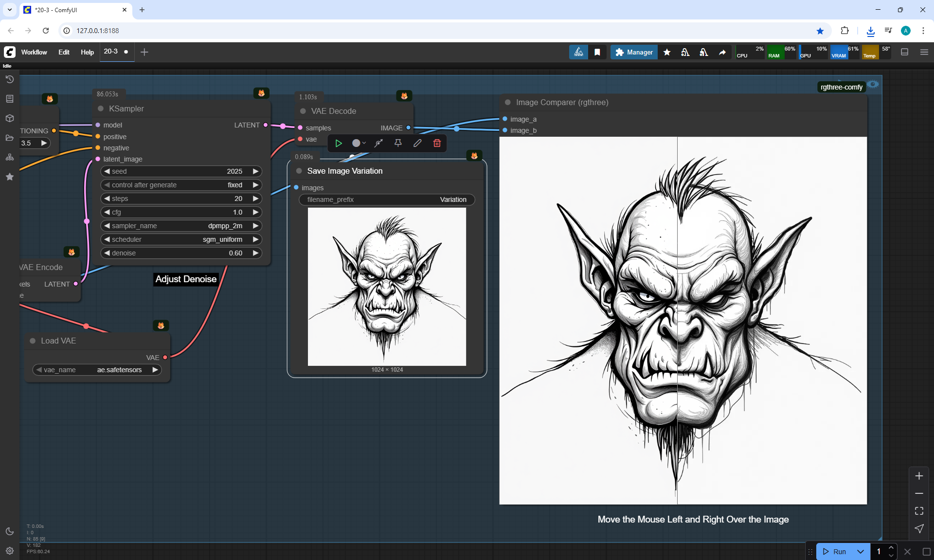Click the Run button
This screenshot has width=934, height=560.
pos(835,551)
